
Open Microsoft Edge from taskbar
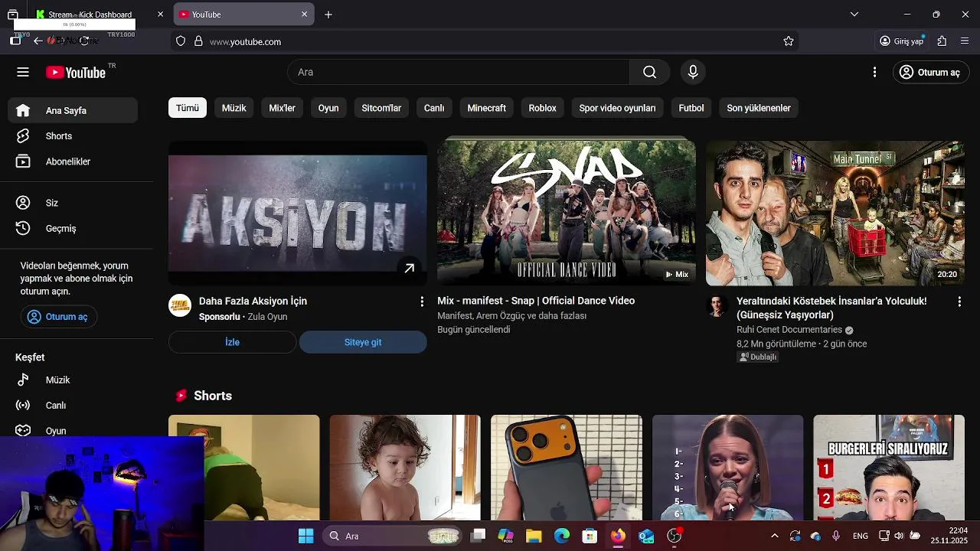click(562, 536)
